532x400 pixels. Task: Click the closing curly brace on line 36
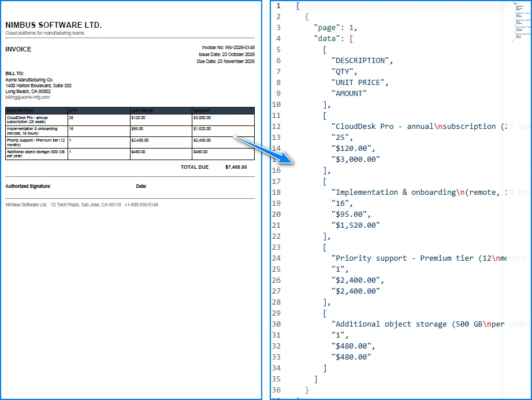tap(307, 390)
